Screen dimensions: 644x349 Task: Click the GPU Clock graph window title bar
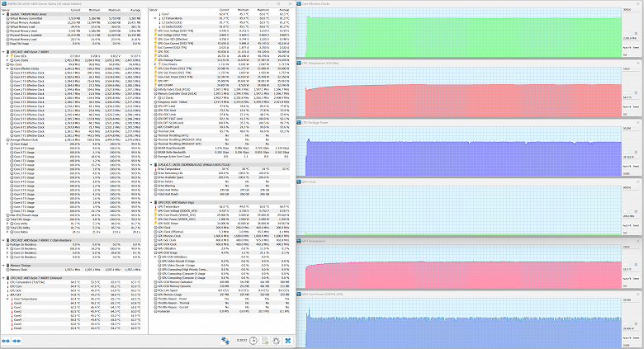click(x=468, y=182)
